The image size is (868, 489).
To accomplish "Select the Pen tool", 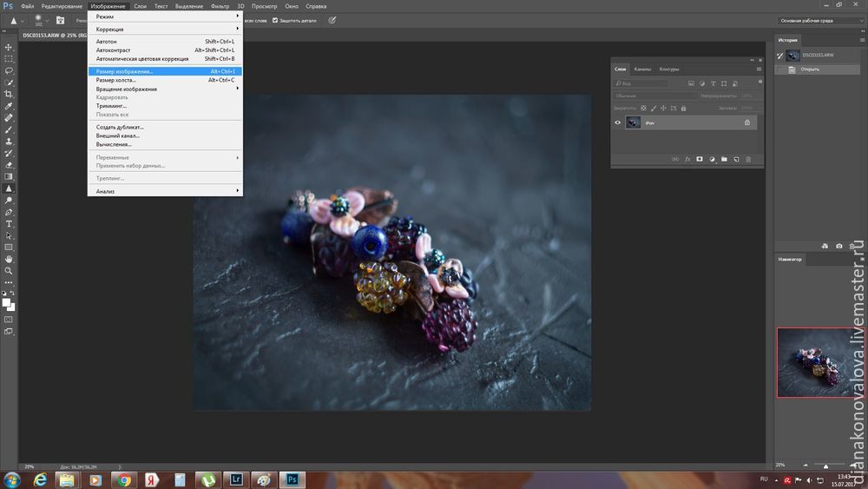I will 9,212.
